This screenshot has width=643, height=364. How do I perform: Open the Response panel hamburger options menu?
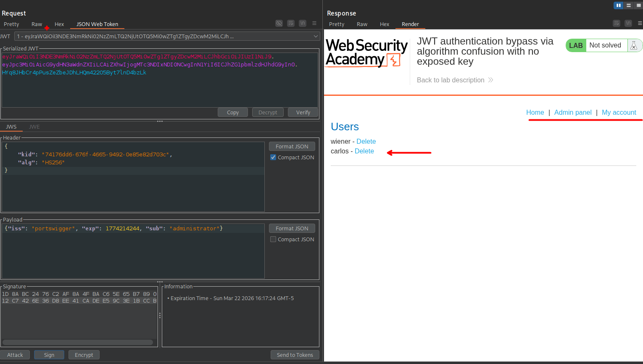[640, 24]
